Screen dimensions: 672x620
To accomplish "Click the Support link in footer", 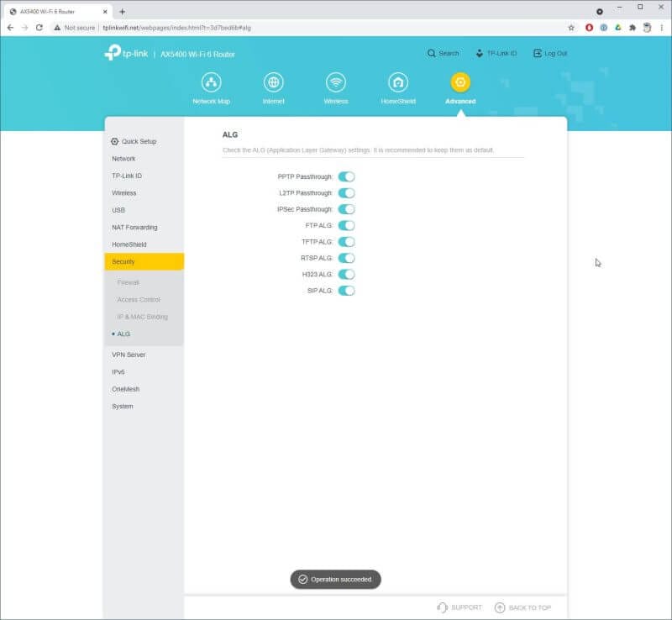I will 459,607.
